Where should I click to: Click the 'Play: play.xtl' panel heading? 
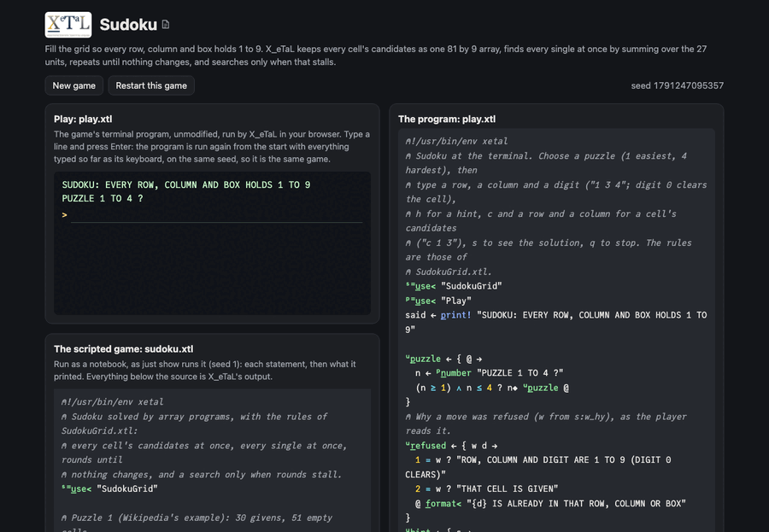83,120
